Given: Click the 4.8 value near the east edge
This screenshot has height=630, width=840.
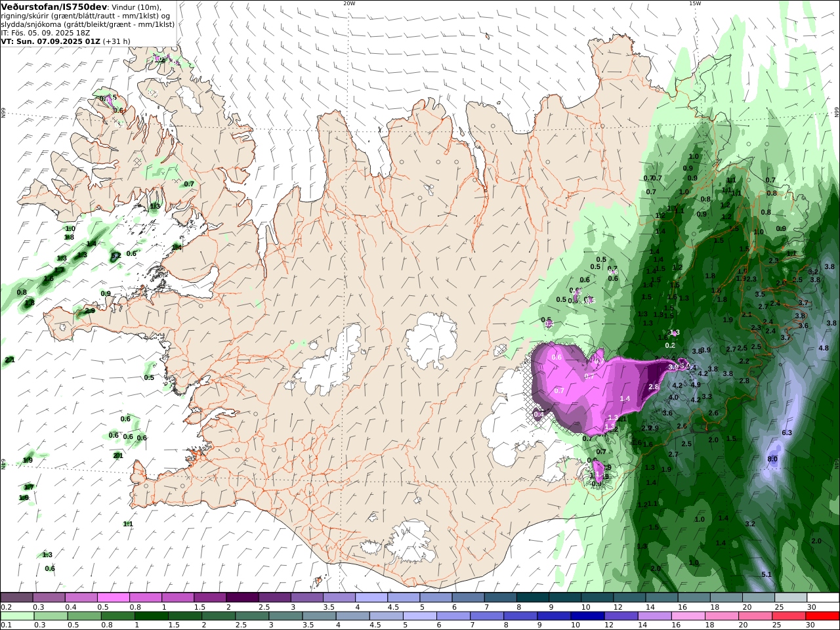Looking at the screenshot, I should (x=824, y=348).
